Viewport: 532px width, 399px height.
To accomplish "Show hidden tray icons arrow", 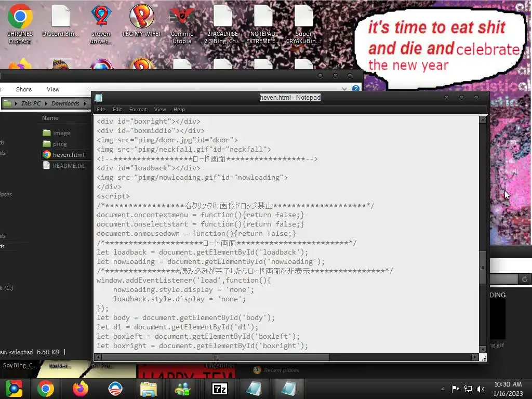I will pyautogui.click(x=443, y=389).
